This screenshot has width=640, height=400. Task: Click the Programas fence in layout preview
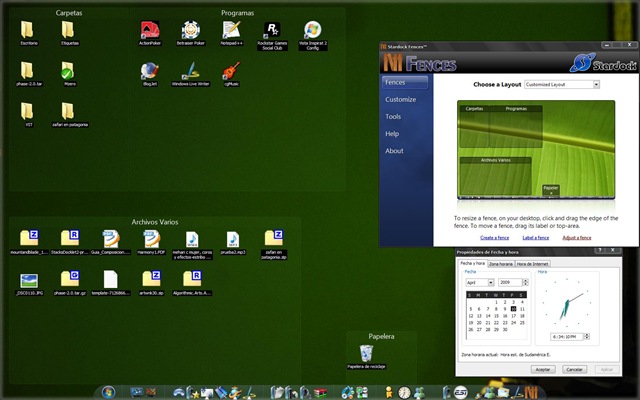[516, 127]
